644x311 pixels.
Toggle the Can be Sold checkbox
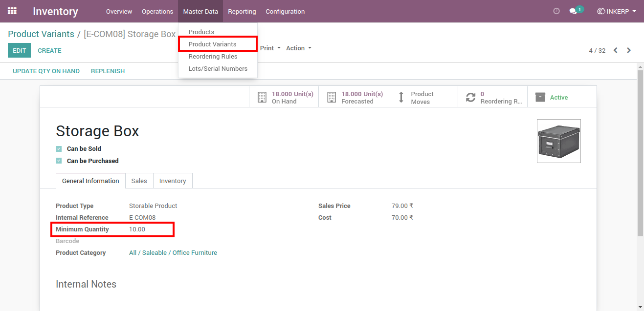click(x=59, y=149)
